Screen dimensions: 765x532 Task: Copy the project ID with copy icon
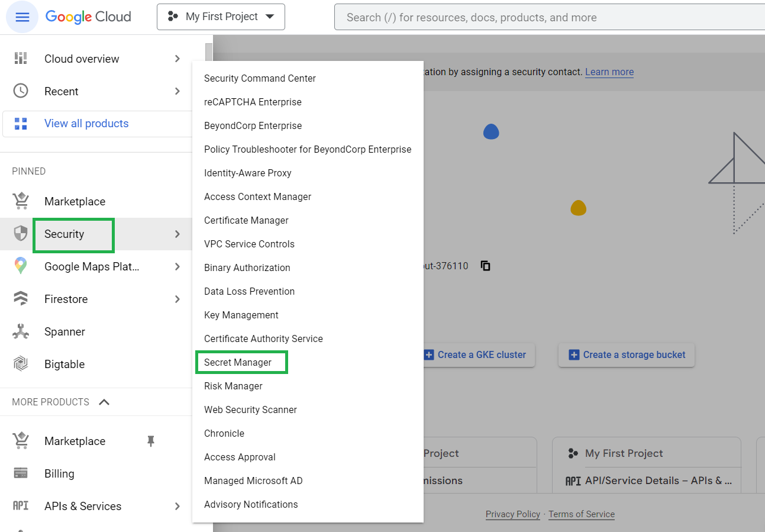[486, 266]
